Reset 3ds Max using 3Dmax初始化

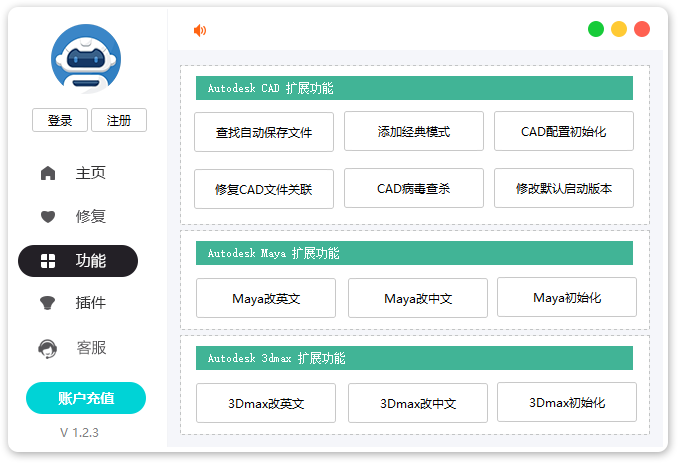567,402
